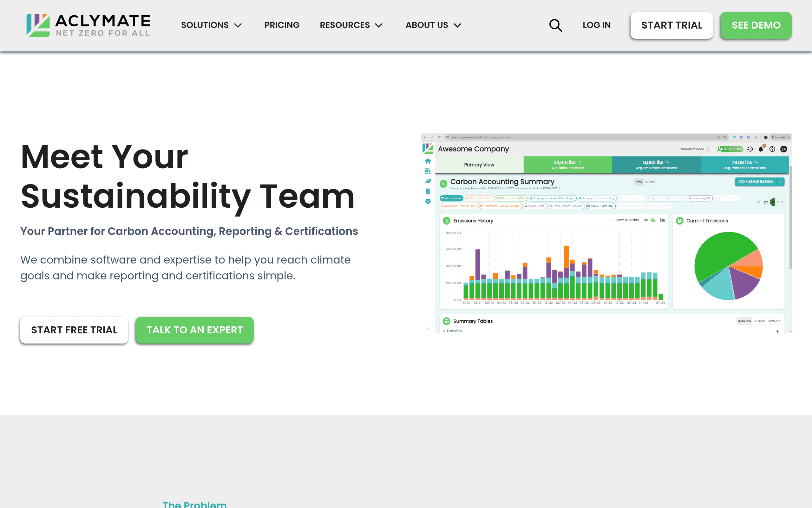
Task: Toggle the Travel- Hotel Stay chip
Action: tap(601, 206)
